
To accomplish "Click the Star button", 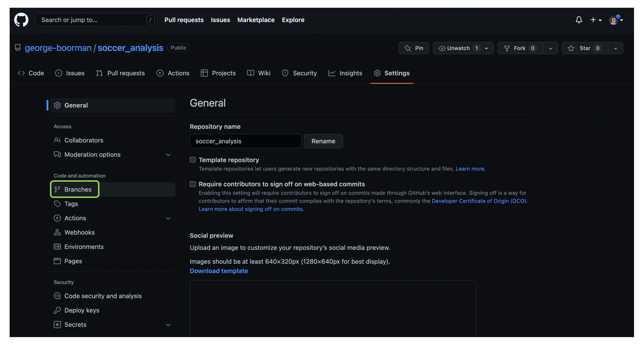I will [585, 48].
